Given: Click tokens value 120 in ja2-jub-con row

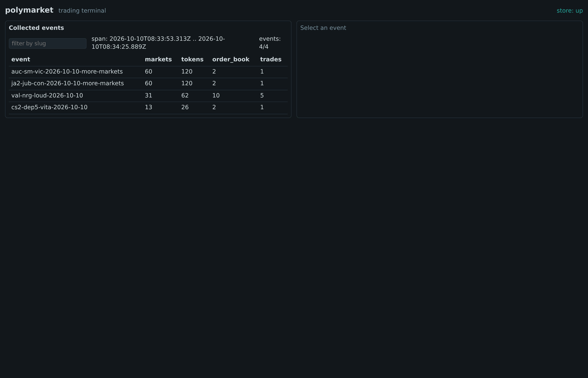Looking at the screenshot, I should [187, 83].
